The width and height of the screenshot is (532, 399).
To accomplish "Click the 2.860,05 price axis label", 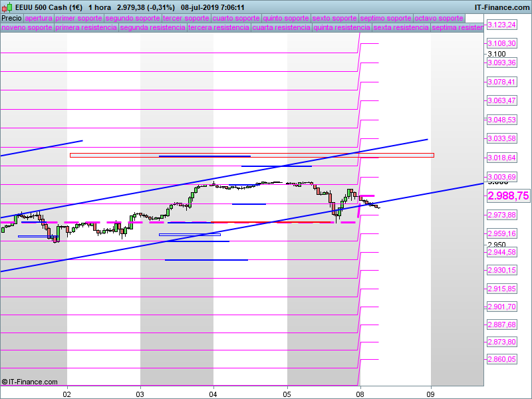I will (502, 359).
